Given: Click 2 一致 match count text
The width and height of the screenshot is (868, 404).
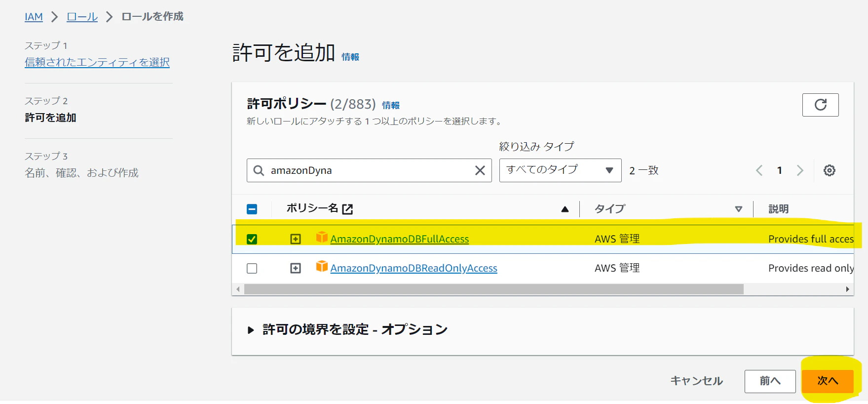Looking at the screenshot, I should tap(644, 170).
